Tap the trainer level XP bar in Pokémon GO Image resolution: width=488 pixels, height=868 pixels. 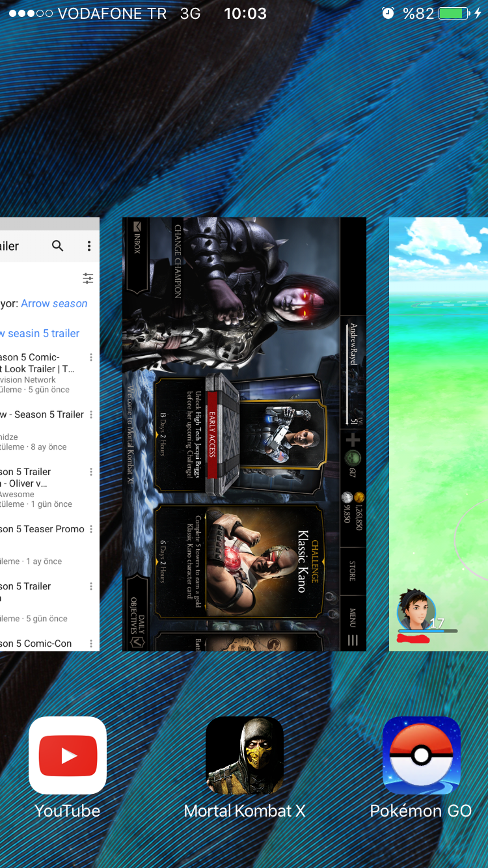427,631
